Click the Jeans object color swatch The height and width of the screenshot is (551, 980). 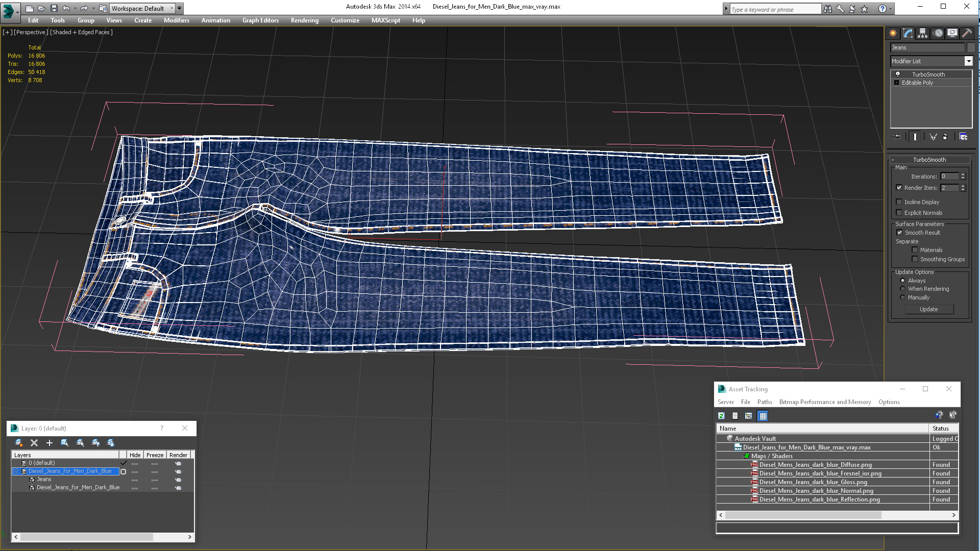coord(971,47)
